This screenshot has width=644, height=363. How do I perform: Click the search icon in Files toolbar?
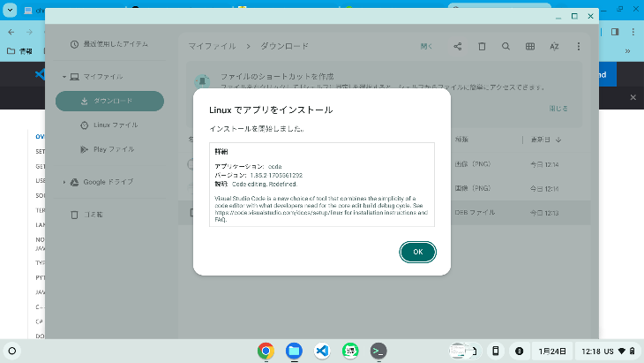[x=506, y=47]
